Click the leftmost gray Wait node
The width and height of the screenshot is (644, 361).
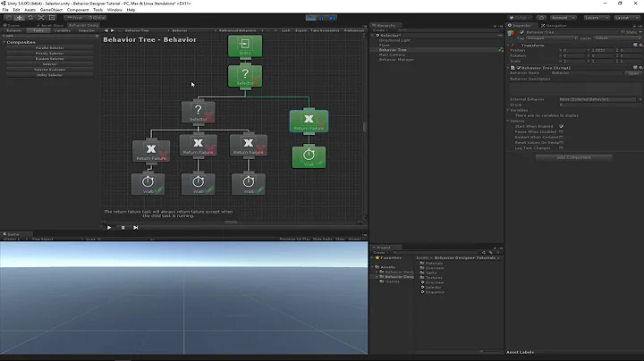coord(148,184)
